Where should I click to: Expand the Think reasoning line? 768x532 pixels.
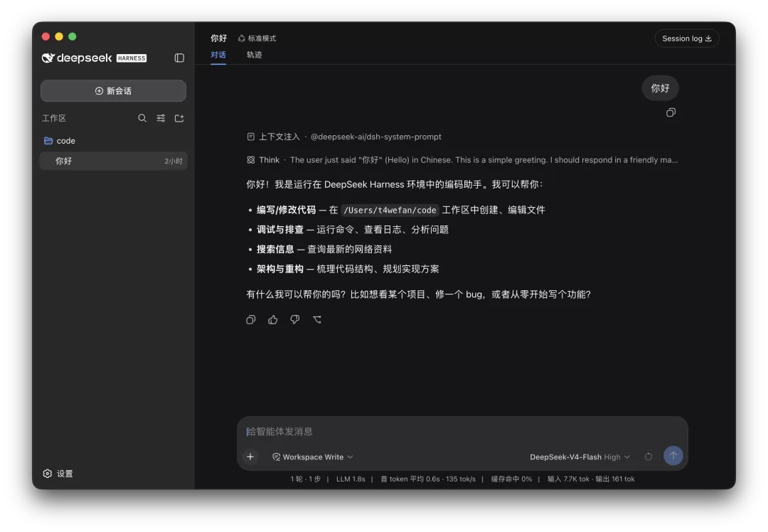point(462,160)
